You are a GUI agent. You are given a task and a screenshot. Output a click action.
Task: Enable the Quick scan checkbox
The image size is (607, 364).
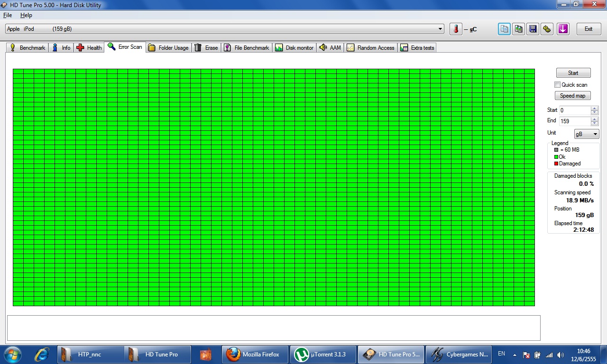click(x=558, y=85)
